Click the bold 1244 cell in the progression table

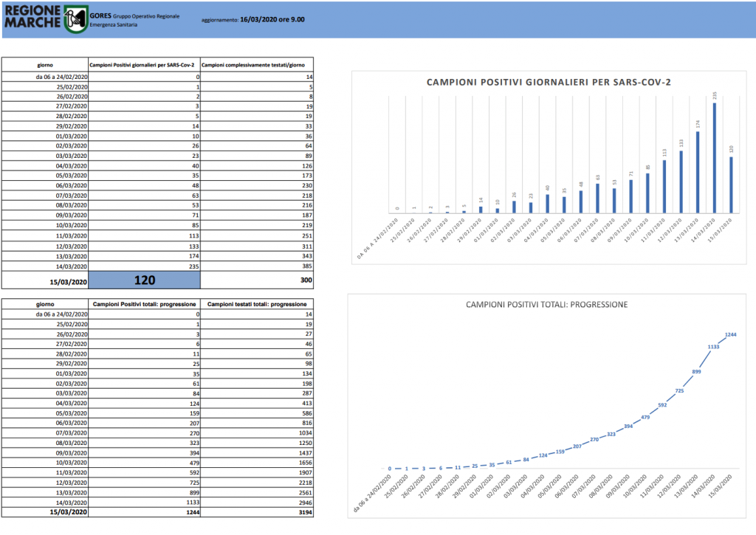(144, 512)
